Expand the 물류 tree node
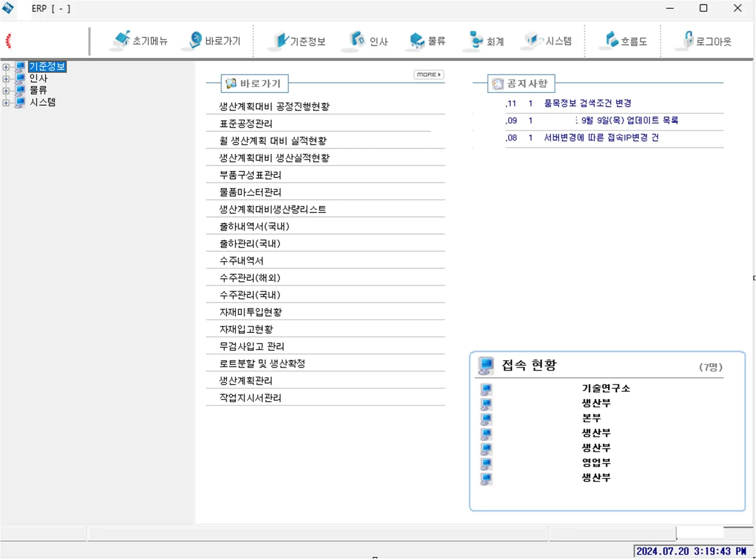 click(x=6, y=91)
